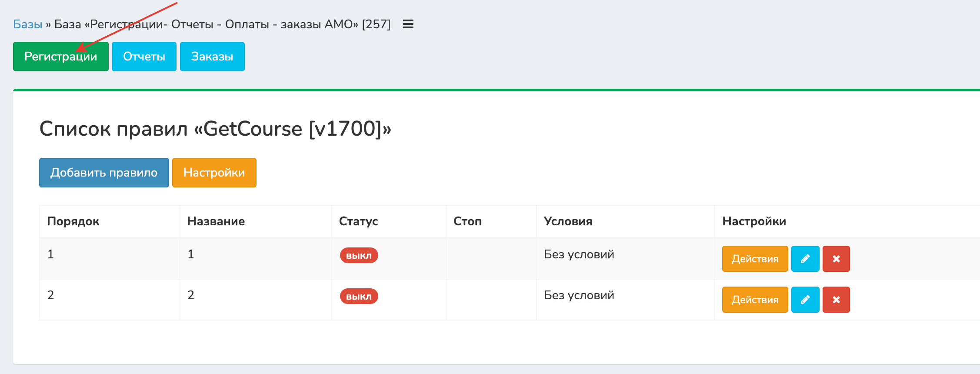Viewport: 980px width, 374px height.
Task: Click the Добавить правило button
Action: 104,173
